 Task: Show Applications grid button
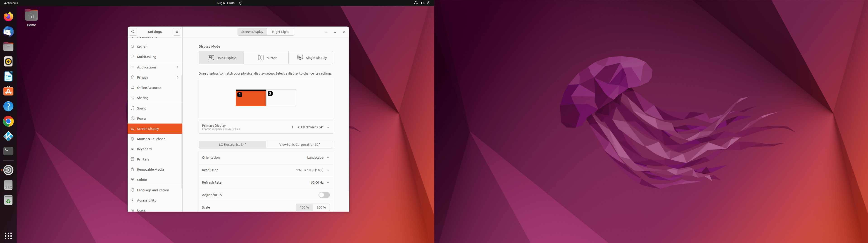(8, 236)
